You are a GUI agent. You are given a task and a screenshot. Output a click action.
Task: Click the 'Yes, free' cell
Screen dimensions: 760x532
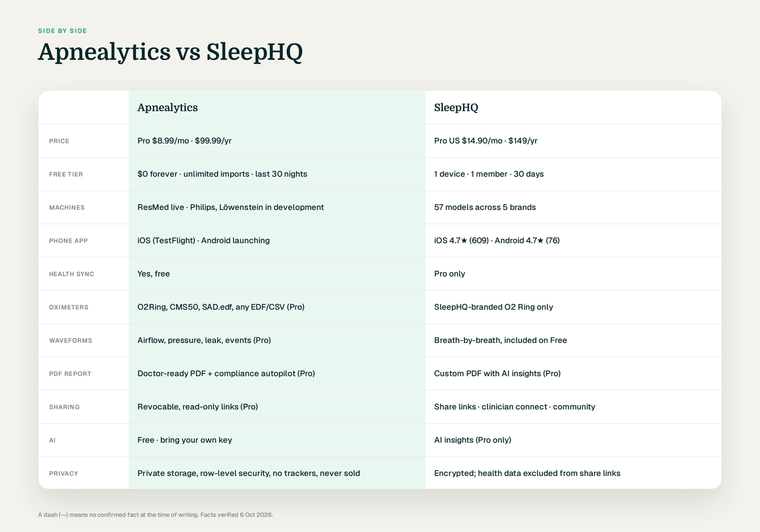coord(153,274)
